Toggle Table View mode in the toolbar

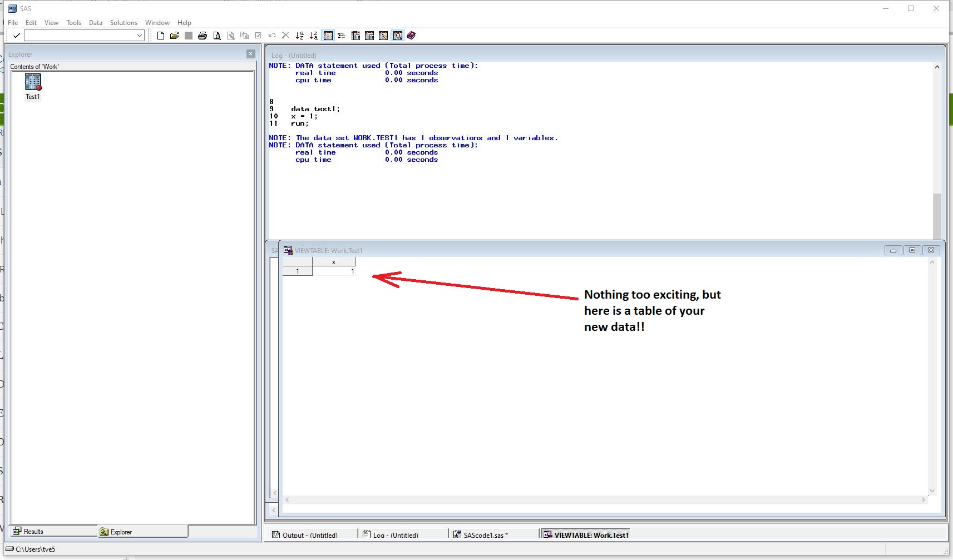click(328, 36)
